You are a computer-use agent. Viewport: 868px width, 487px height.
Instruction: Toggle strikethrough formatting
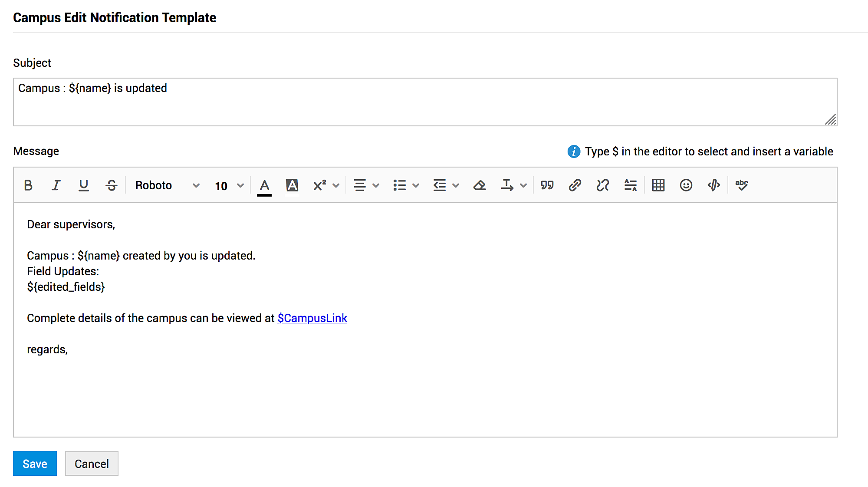(112, 185)
